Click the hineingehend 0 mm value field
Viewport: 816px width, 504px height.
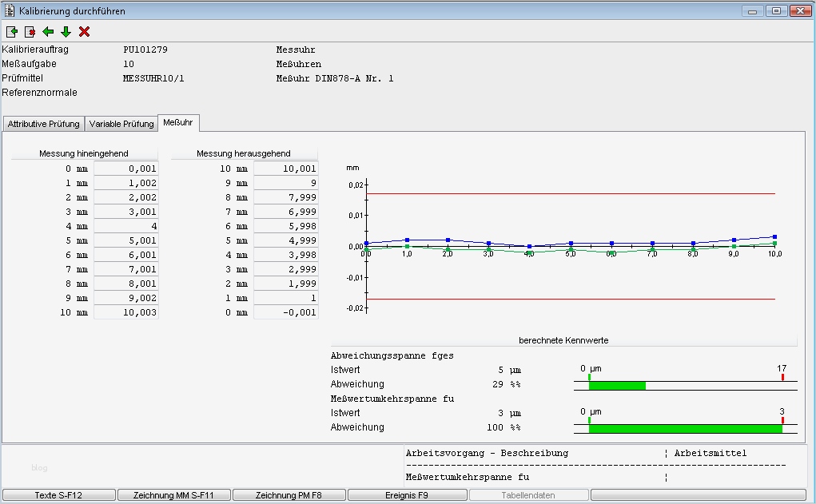[126, 169]
